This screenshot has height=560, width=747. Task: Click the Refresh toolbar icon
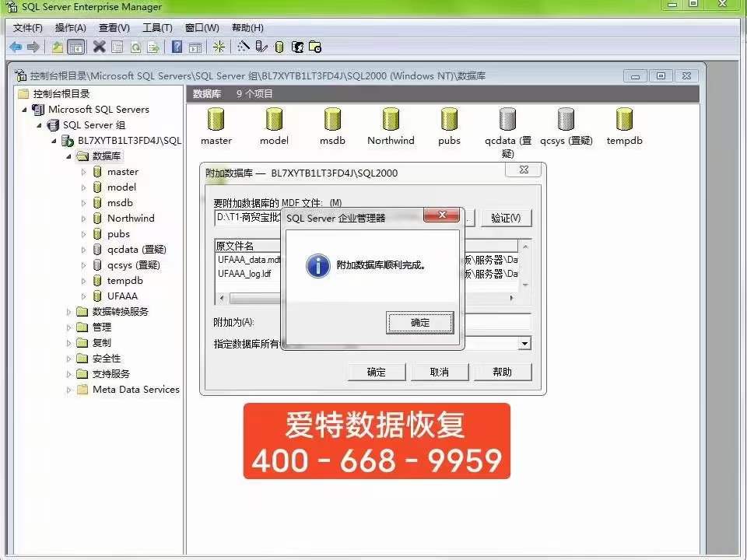coord(136,46)
